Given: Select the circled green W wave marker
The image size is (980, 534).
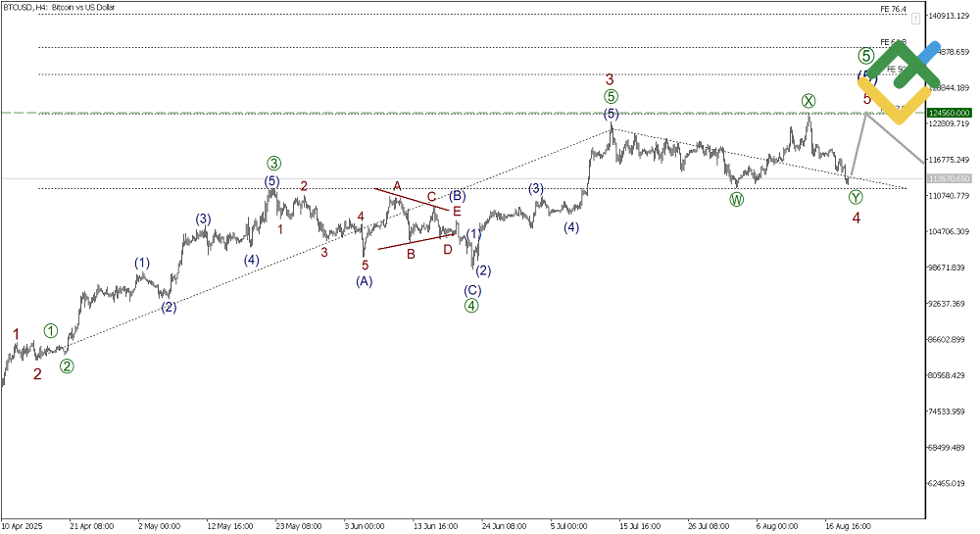Looking at the screenshot, I should click(737, 199).
